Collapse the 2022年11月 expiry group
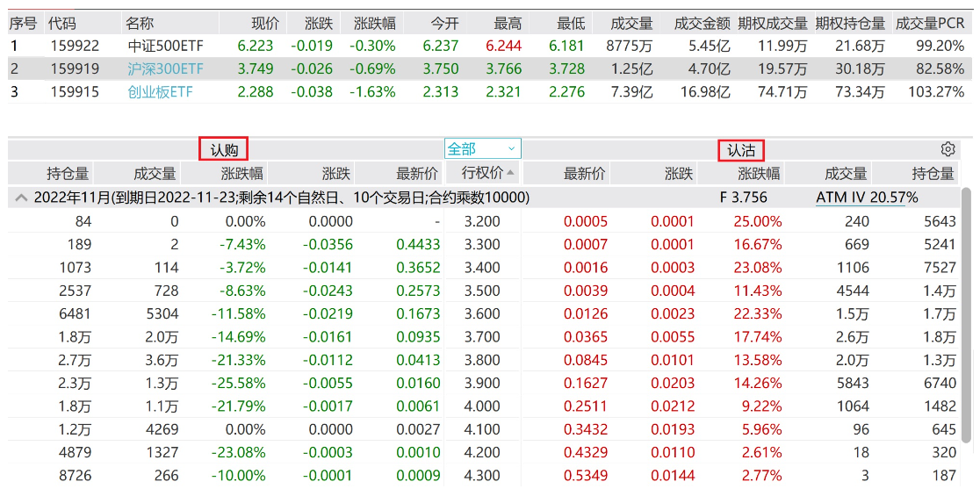 coord(21,198)
